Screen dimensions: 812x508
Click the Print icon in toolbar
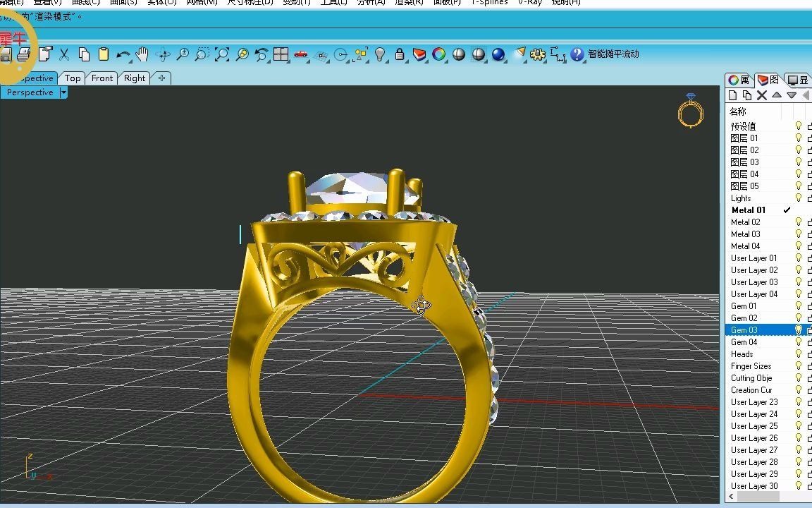pyautogui.click(x=24, y=54)
